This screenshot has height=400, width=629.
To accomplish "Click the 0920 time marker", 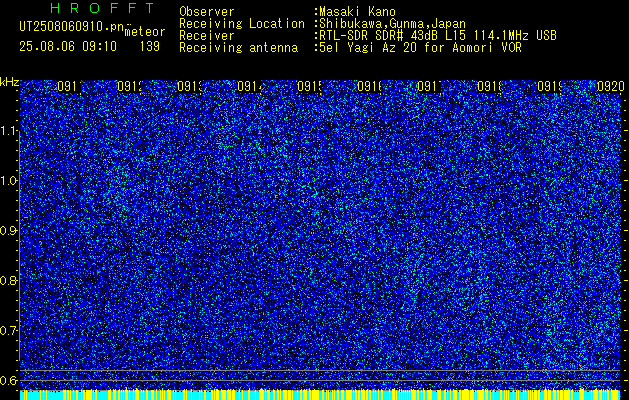I will 611,87.
